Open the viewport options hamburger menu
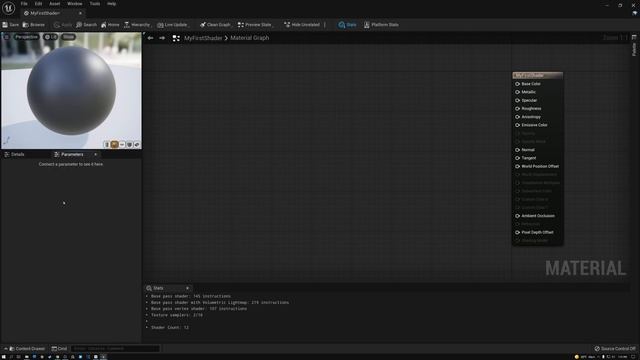640x360 pixels. click(7, 37)
